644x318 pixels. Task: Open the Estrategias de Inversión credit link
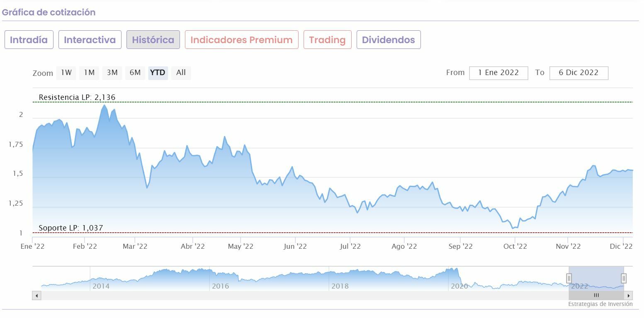(600, 304)
